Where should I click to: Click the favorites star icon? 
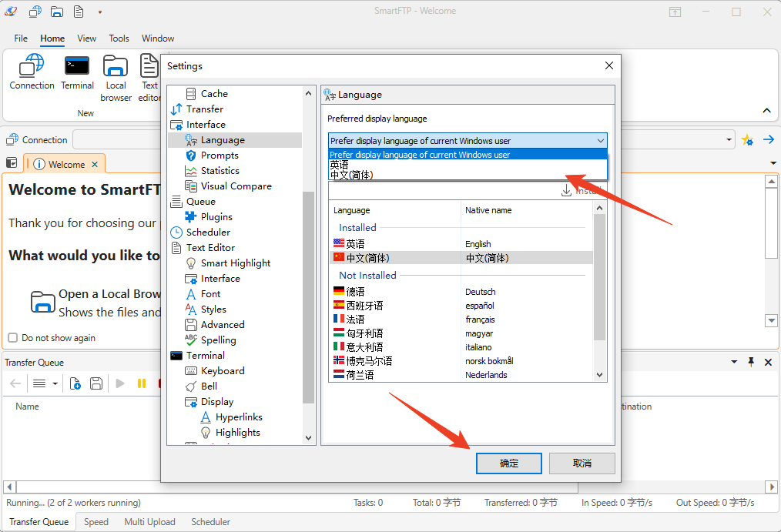pyautogui.click(x=747, y=140)
